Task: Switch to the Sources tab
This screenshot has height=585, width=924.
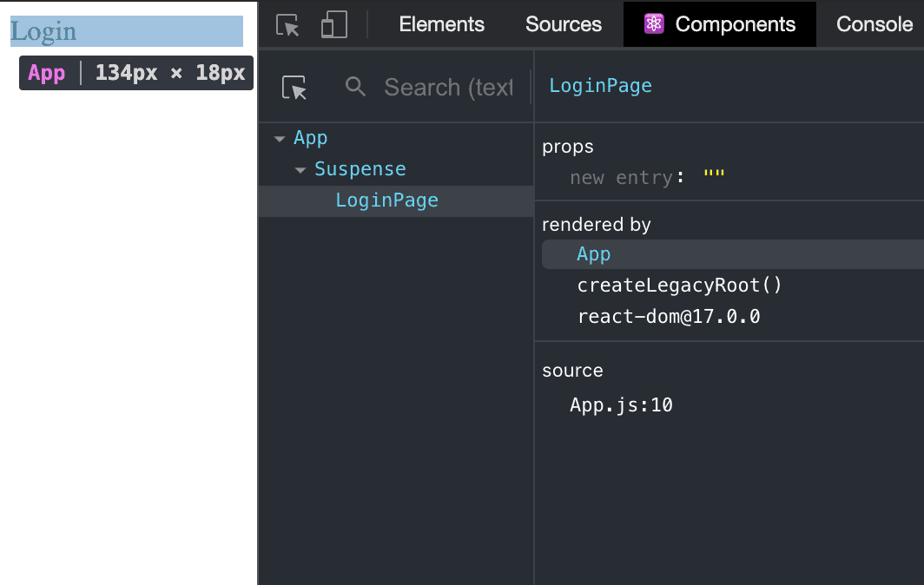Action: [x=564, y=24]
